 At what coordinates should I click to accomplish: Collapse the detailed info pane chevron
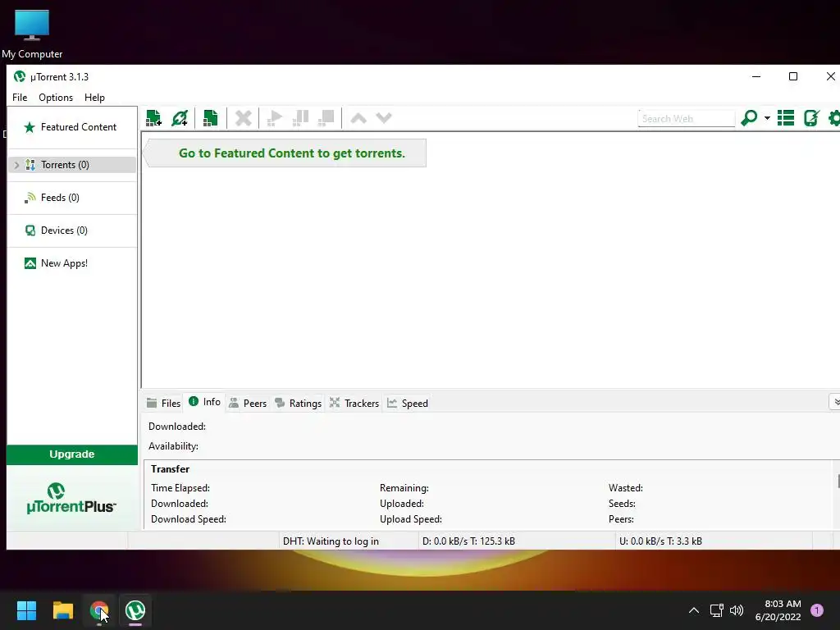pos(836,402)
